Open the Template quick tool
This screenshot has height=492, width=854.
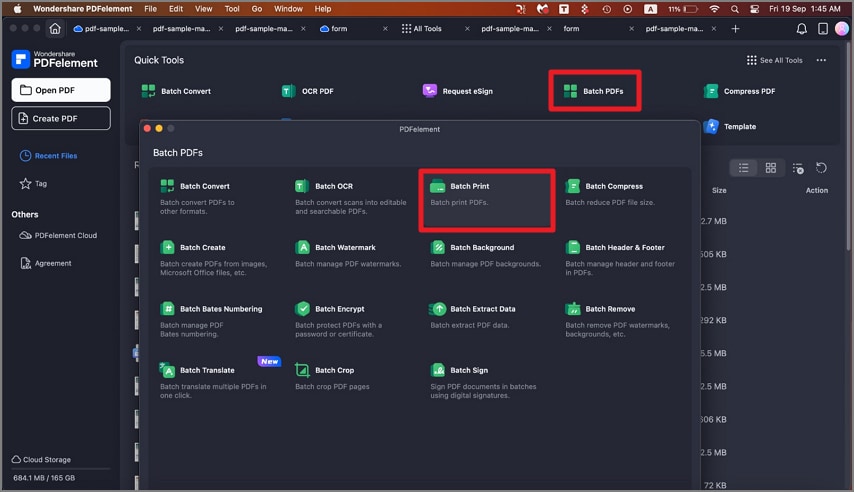(730, 126)
